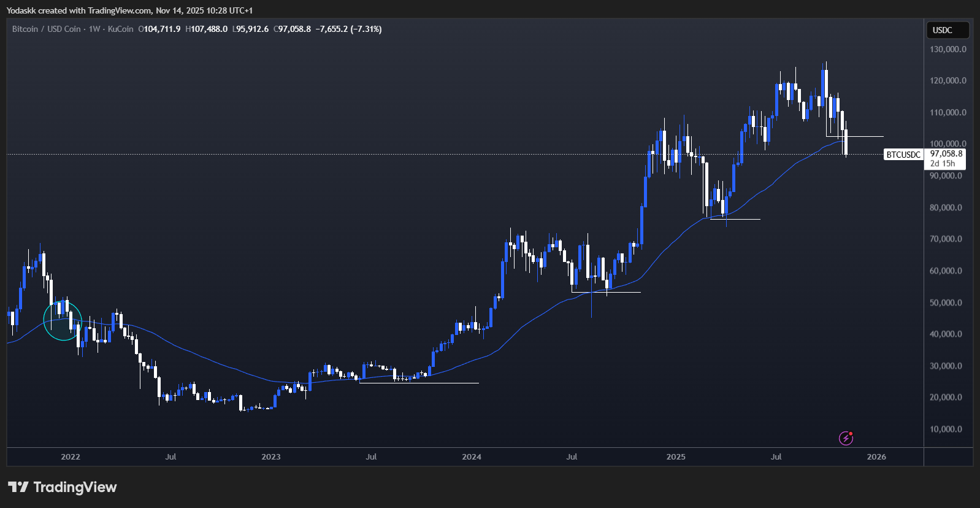980x508 pixels.
Task: Click the BTCUSDC price line label
Action: (903, 155)
